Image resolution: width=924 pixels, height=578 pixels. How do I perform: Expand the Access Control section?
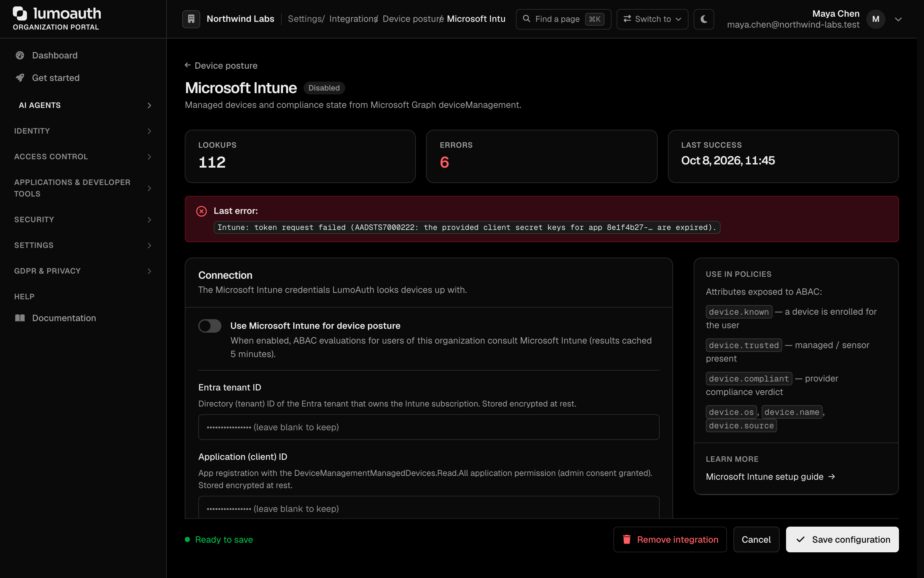83,157
